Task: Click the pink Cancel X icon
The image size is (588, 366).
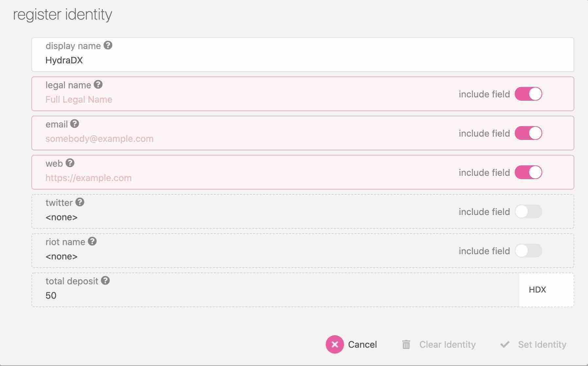Action: pos(335,344)
